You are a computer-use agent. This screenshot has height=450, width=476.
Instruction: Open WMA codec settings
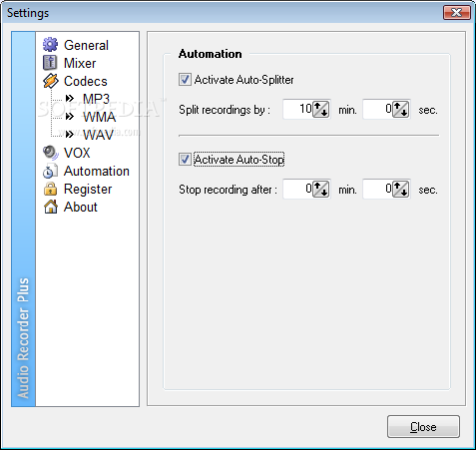(100, 117)
